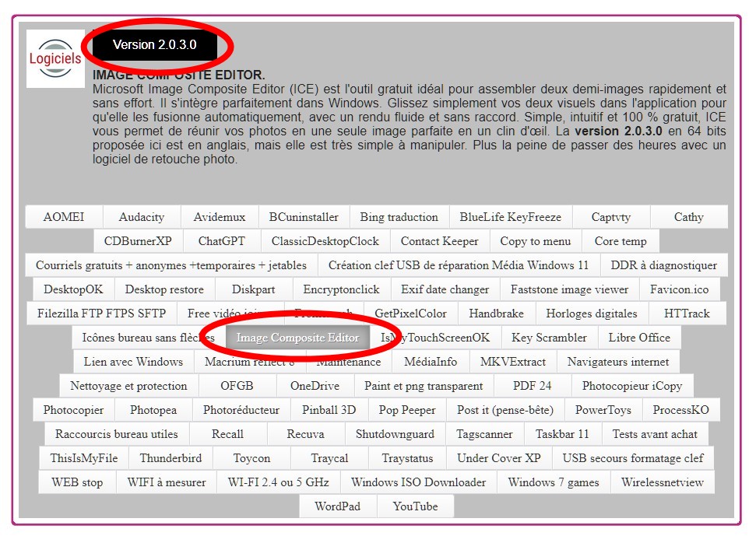Open Lien avec Windows

[134, 362]
